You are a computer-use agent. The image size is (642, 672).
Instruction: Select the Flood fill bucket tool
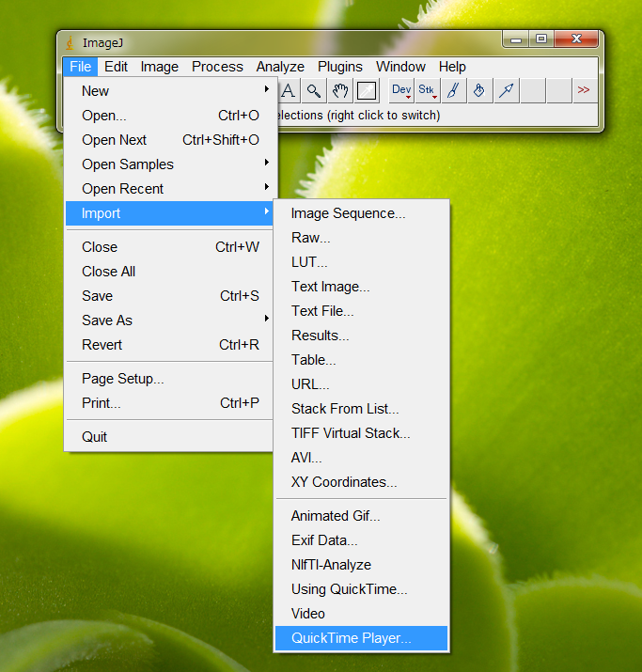tap(479, 90)
